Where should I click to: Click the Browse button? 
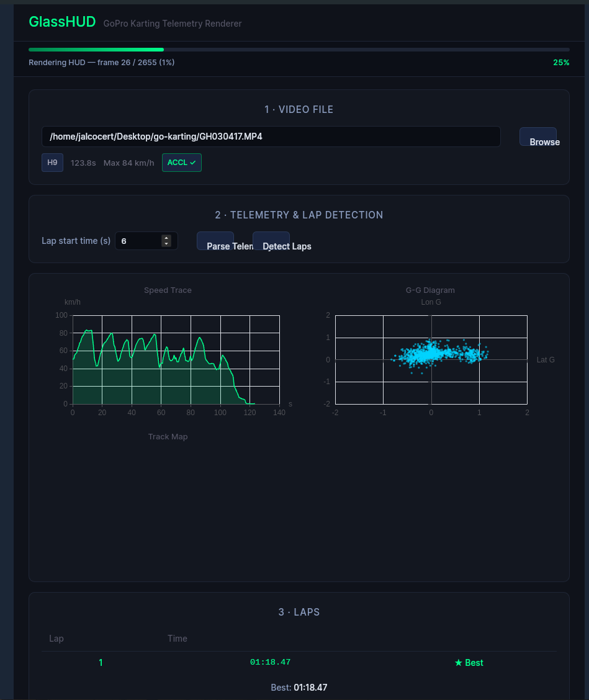(x=539, y=137)
